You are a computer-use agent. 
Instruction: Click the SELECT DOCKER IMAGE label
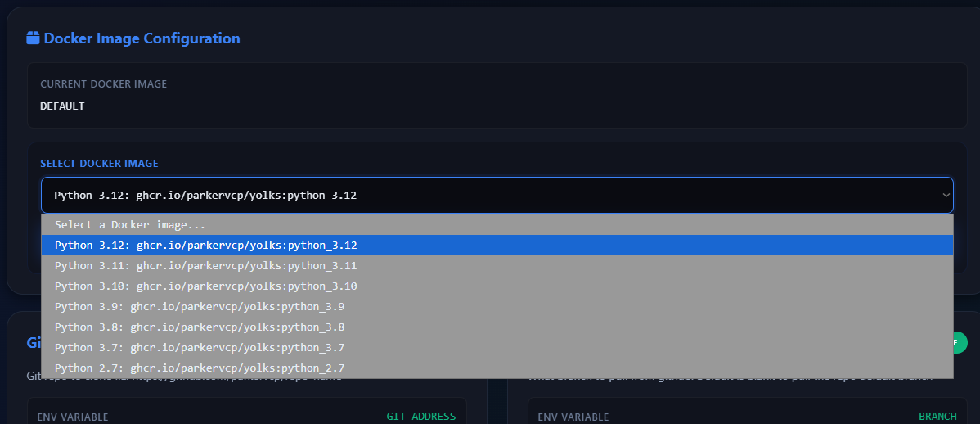coord(99,163)
